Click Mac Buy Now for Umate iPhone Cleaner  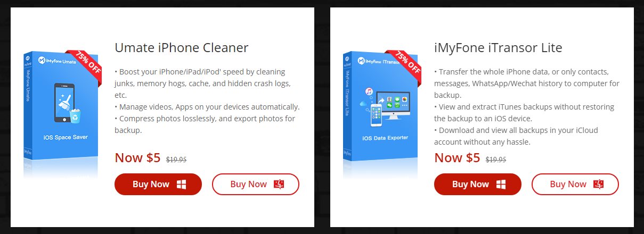(256, 184)
